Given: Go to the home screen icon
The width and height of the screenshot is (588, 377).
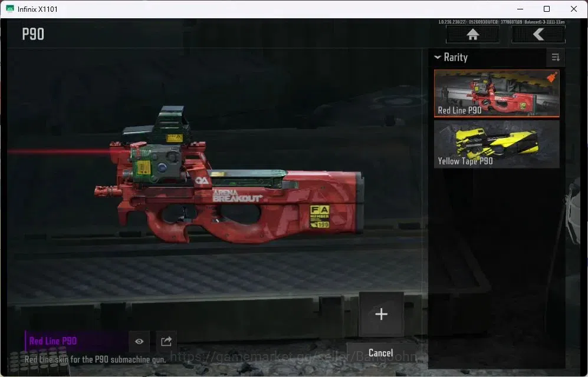Looking at the screenshot, I should (x=472, y=34).
